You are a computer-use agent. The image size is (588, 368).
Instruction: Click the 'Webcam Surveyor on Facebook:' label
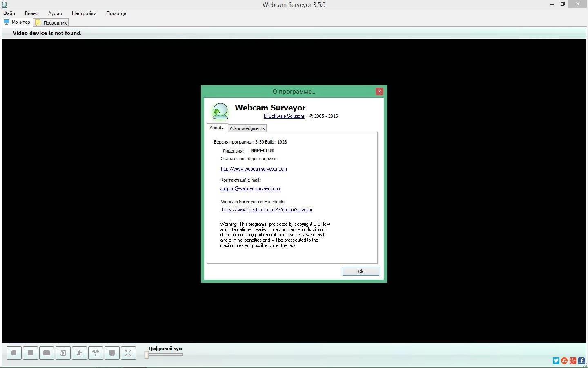[x=253, y=202]
